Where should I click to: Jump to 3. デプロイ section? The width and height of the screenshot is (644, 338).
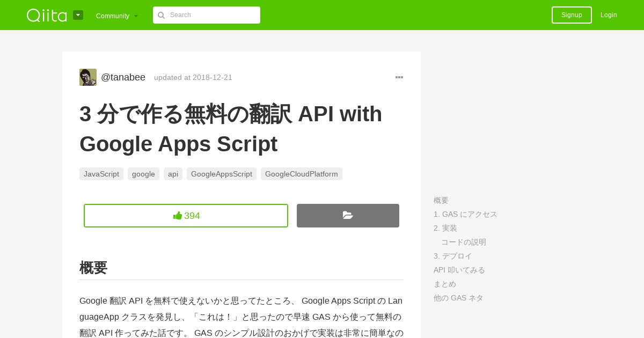pos(453,256)
